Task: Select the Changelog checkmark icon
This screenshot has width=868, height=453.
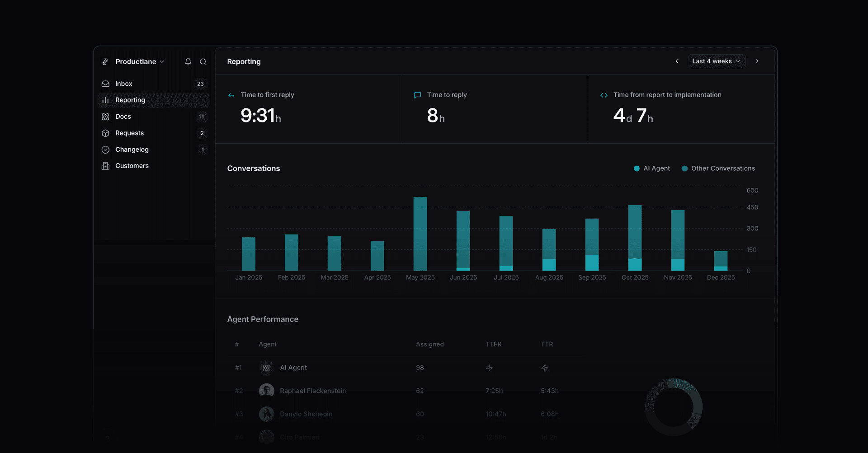Action: 105,149
